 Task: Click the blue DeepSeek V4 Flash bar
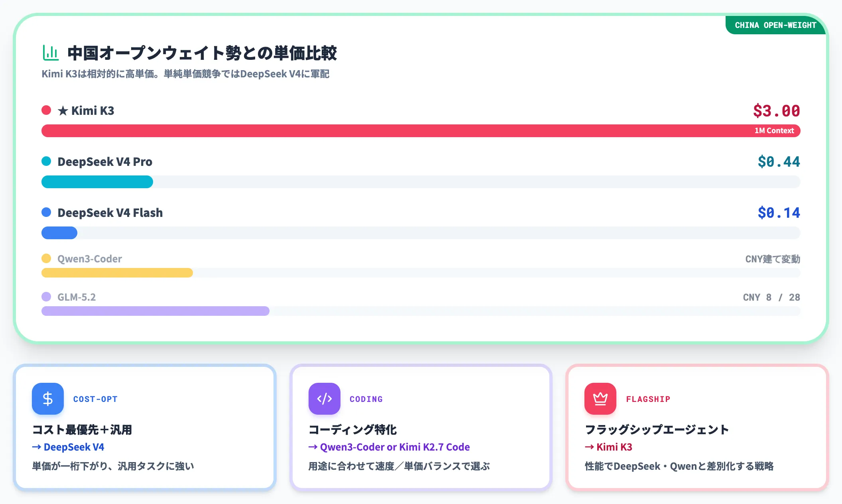[x=59, y=233]
